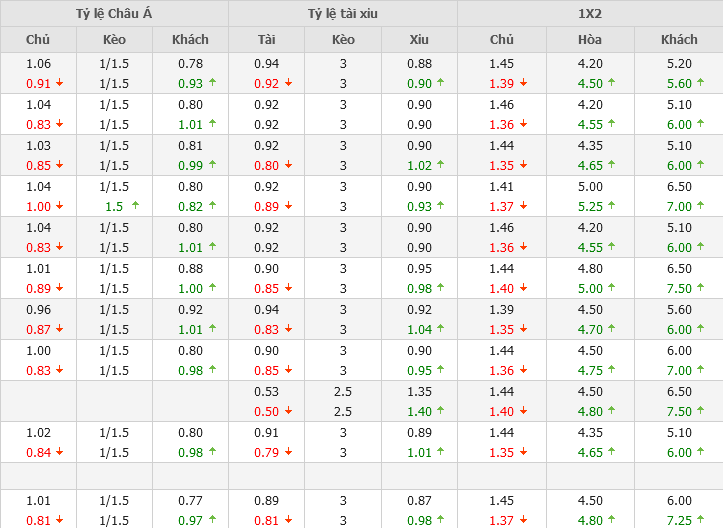
Task: Click the 1.06 odds value
Action: [38, 64]
